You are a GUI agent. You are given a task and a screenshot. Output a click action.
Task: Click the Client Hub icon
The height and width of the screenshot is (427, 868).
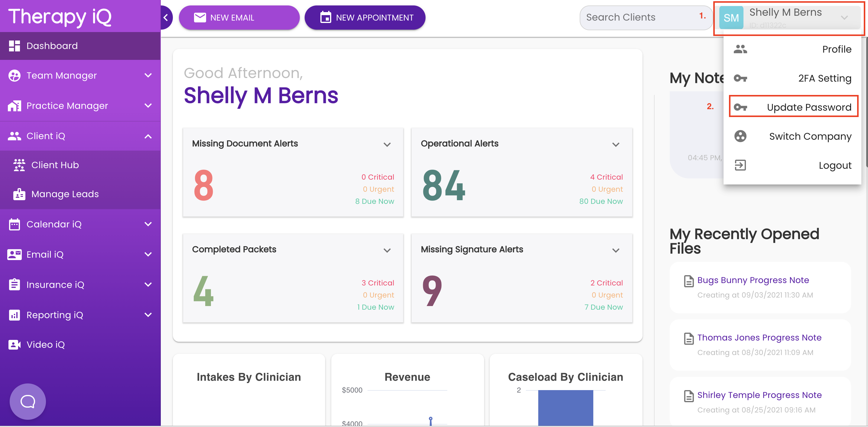tap(19, 165)
